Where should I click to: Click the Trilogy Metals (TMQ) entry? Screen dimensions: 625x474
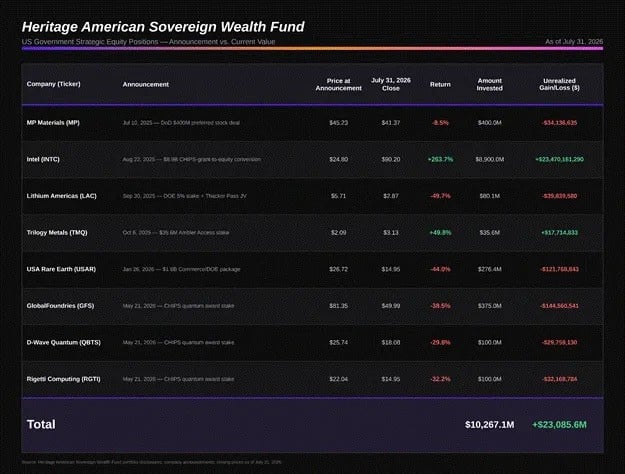[57, 232]
